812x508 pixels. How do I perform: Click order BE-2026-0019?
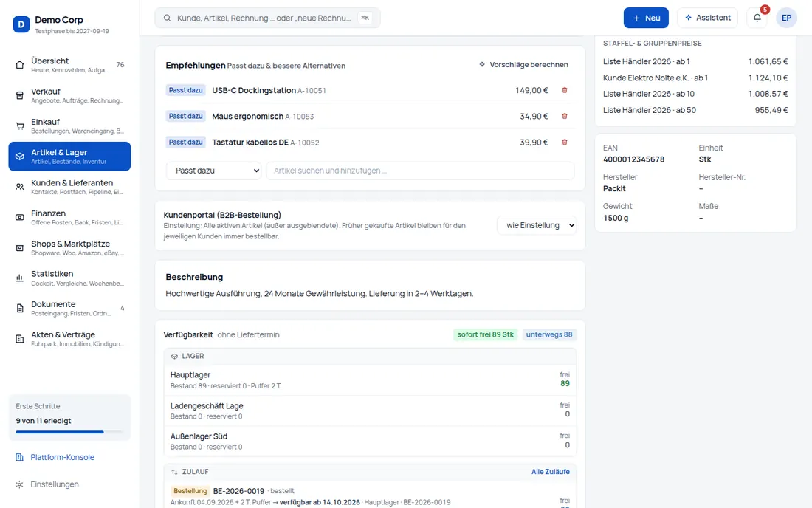238,491
